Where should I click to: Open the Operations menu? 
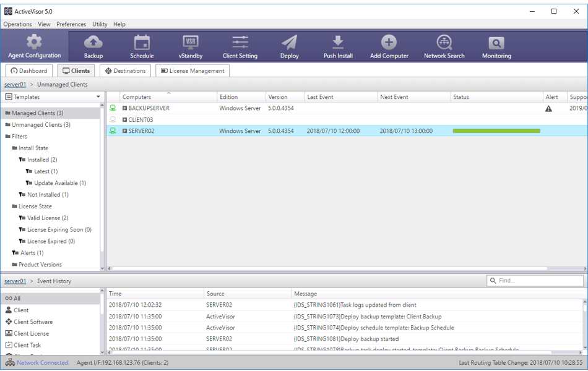[17, 24]
